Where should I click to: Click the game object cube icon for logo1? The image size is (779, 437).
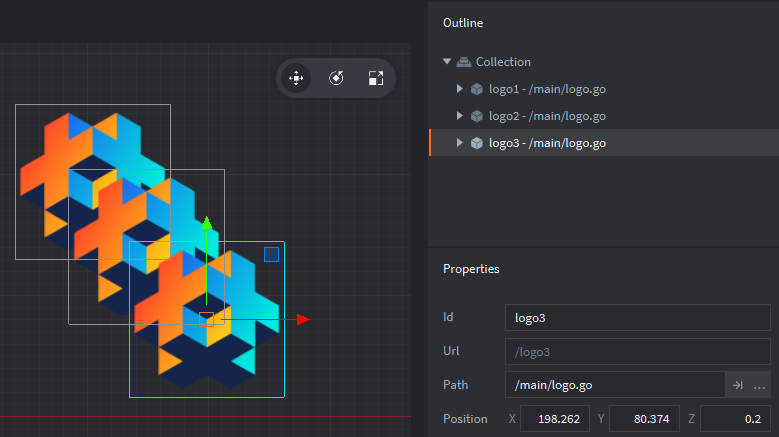[477, 89]
